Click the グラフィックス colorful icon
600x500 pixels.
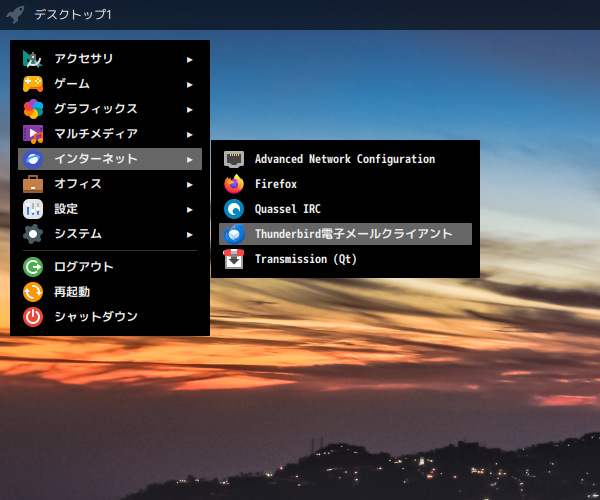pyautogui.click(x=33, y=109)
